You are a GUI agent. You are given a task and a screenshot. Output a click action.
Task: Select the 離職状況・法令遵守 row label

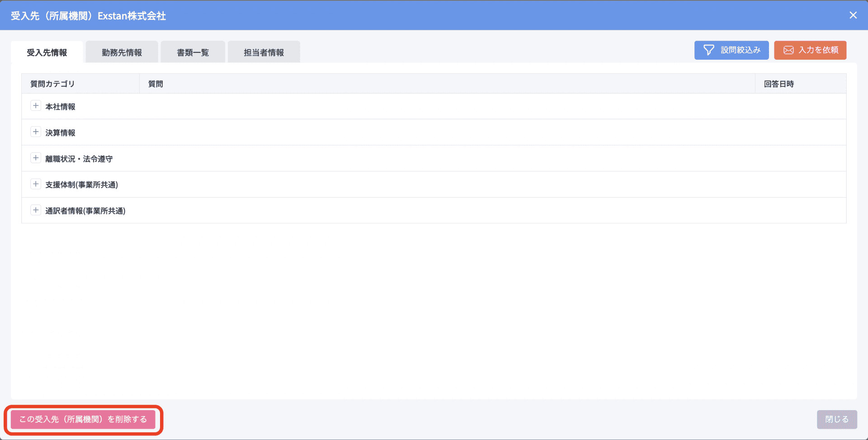click(79, 159)
